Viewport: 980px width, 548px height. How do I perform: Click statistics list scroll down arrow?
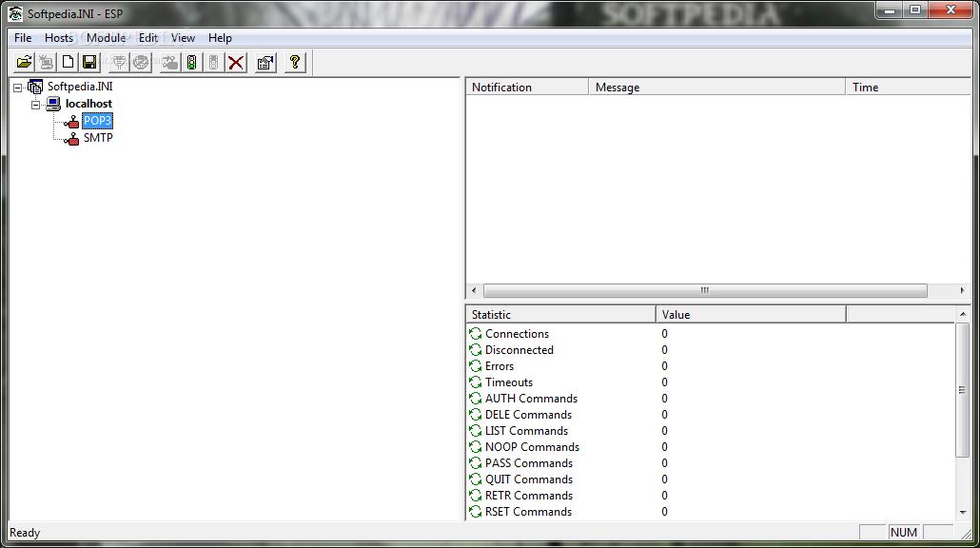tap(963, 513)
